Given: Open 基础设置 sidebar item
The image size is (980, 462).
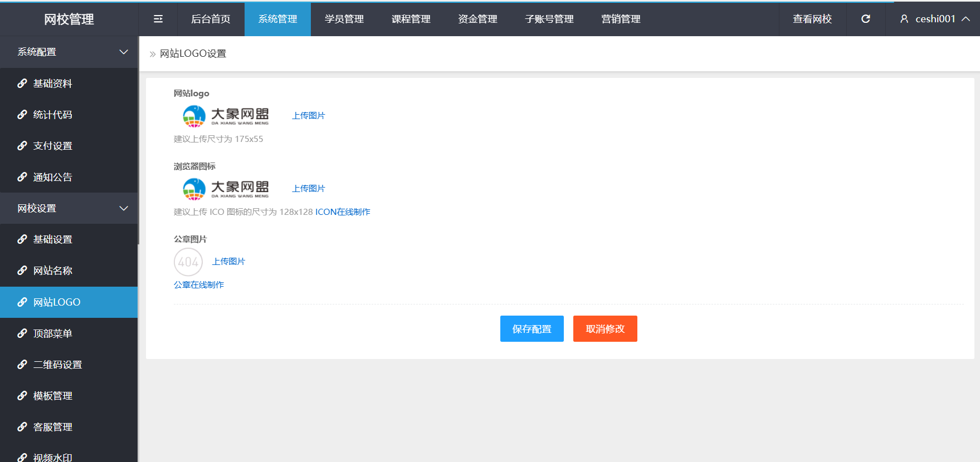Looking at the screenshot, I should tap(69, 239).
